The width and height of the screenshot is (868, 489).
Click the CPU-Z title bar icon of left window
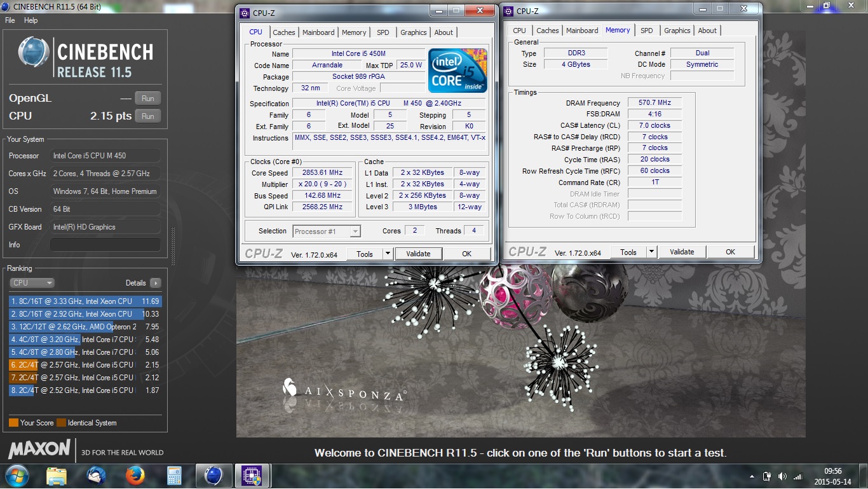(x=245, y=13)
